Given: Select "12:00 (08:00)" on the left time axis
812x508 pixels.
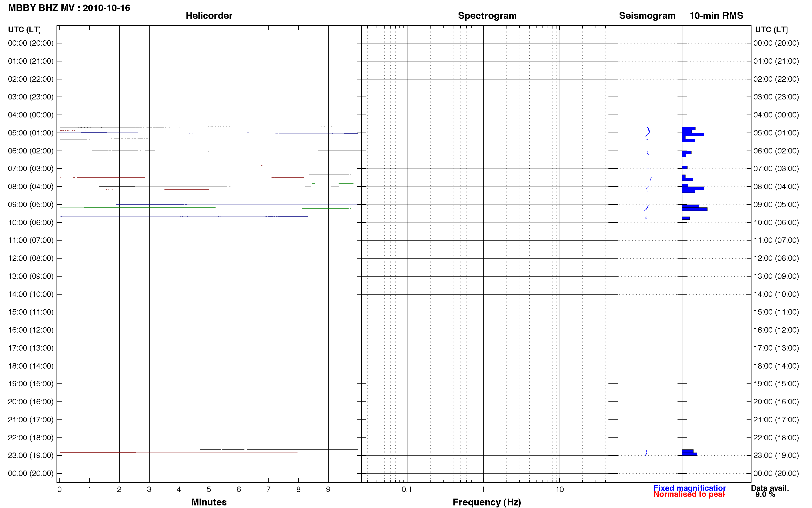Looking at the screenshot, I should [31, 258].
